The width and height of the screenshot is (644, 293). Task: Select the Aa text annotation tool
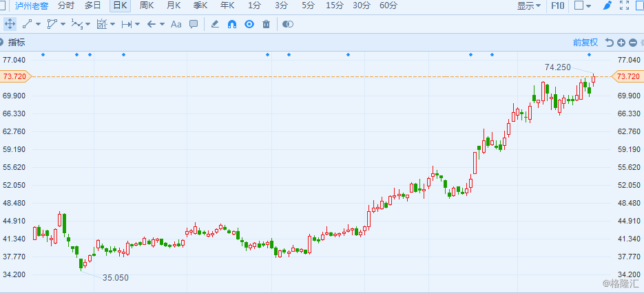coord(176,24)
